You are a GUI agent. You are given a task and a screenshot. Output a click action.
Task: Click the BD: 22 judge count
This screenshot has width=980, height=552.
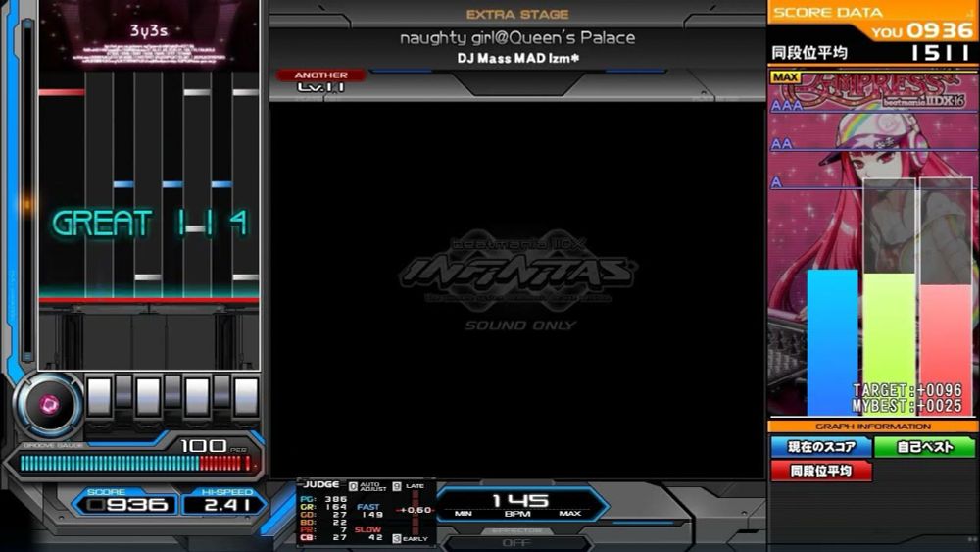(x=323, y=522)
